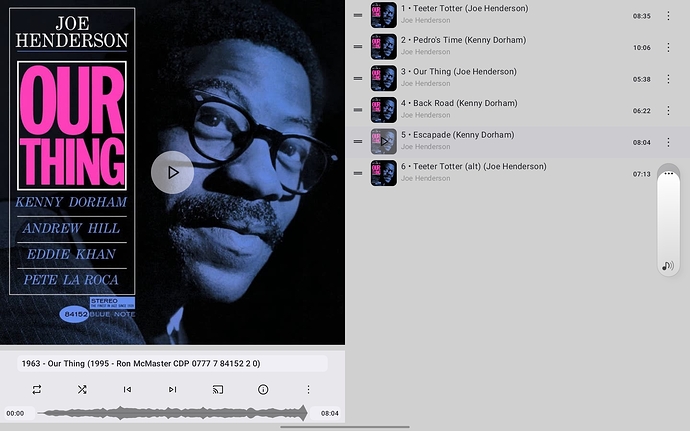The width and height of the screenshot is (690, 431).
Task: Click thumbnail of track 3 Our Thing
Action: click(x=384, y=78)
